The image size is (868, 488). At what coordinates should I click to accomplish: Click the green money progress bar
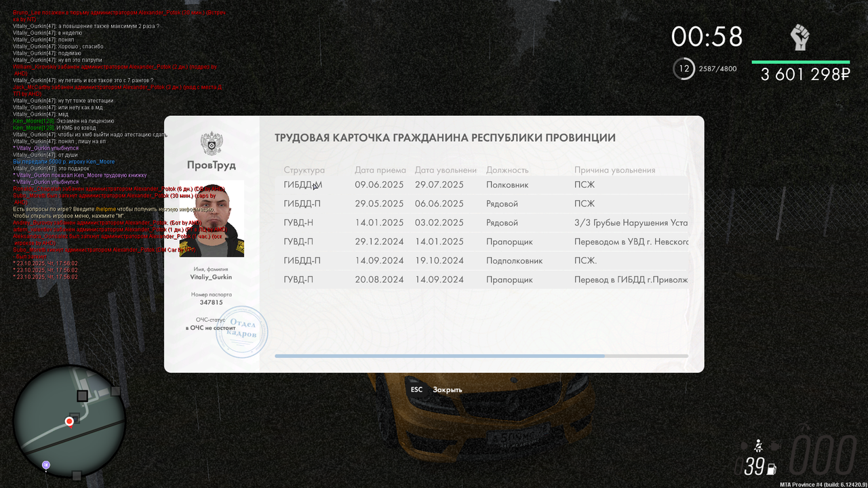[800, 62]
